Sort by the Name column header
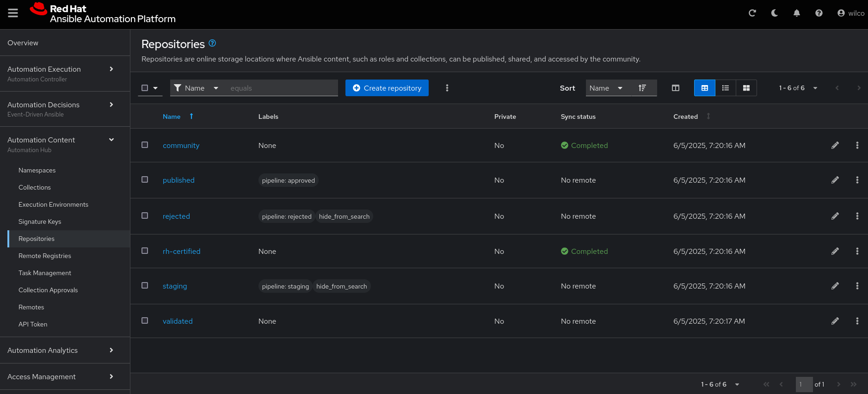Screen dimensions: 868x394 tap(178, 117)
